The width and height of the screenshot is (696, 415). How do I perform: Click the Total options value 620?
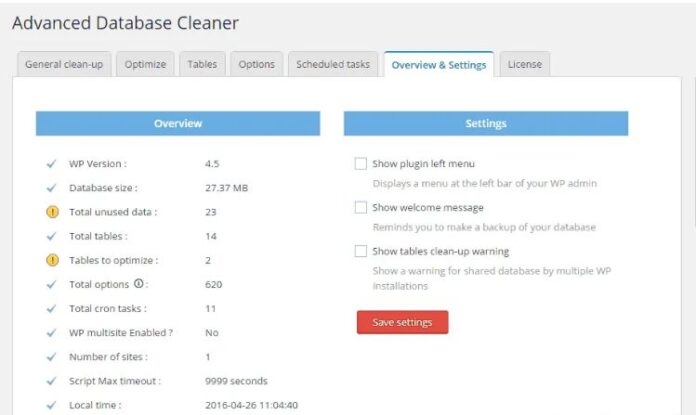point(214,285)
